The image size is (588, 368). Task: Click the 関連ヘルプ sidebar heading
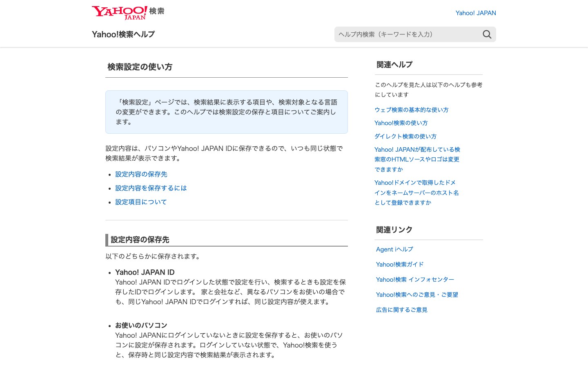pyautogui.click(x=394, y=65)
